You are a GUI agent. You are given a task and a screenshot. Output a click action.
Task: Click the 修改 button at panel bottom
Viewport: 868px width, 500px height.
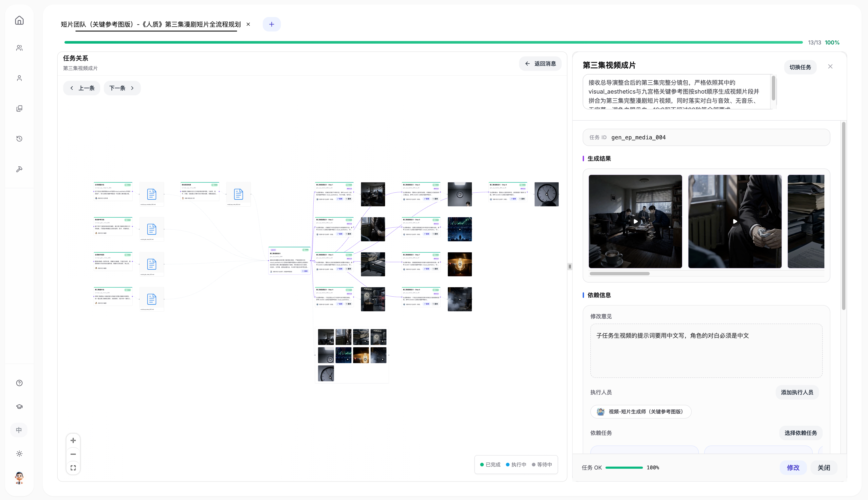pyautogui.click(x=793, y=468)
